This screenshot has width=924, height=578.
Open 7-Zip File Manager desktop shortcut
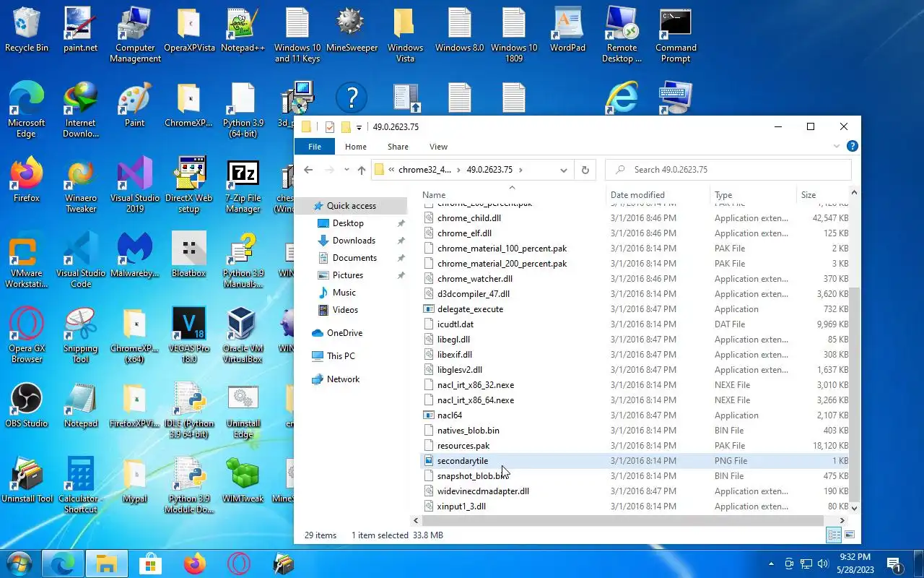coord(243,185)
